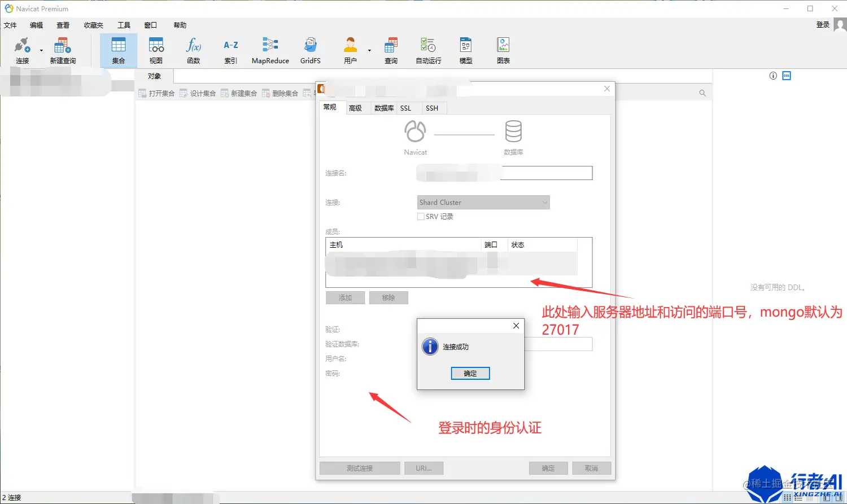The image size is (847, 504).
Task: Switch to grid view icon in status bar
Action: [x=787, y=498]
